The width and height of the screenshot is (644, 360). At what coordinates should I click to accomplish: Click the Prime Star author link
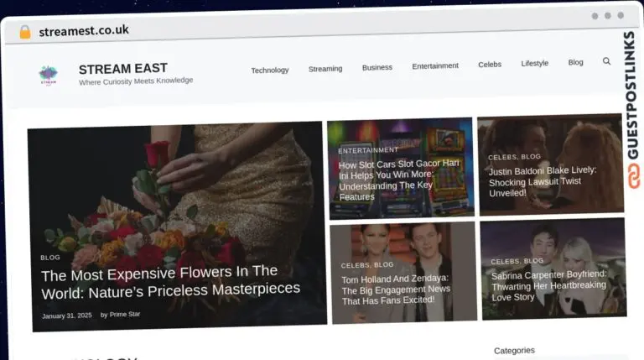(125, 315)
